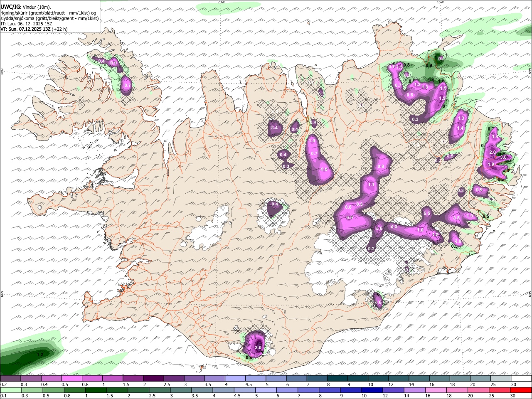Pick top-row legend swatch between 1.5 and 2
Image resolution: width=532 pixels, height=399 pixels.
133,379
